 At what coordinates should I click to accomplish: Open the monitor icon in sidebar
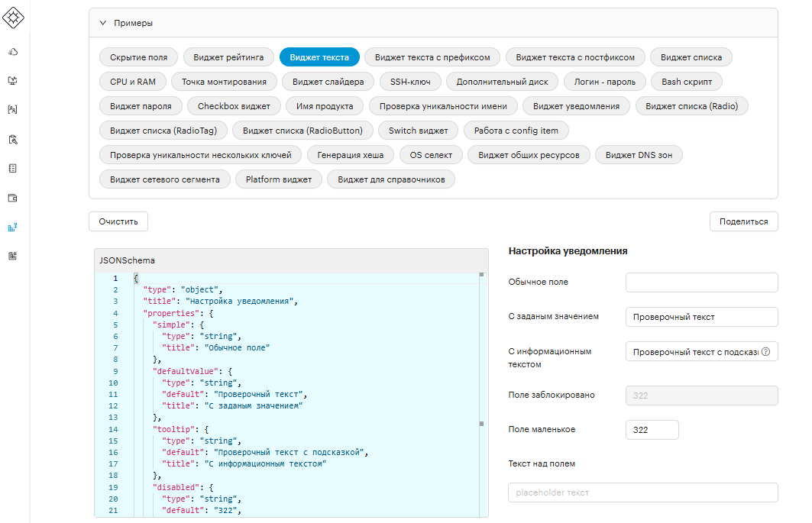(13, 81)
